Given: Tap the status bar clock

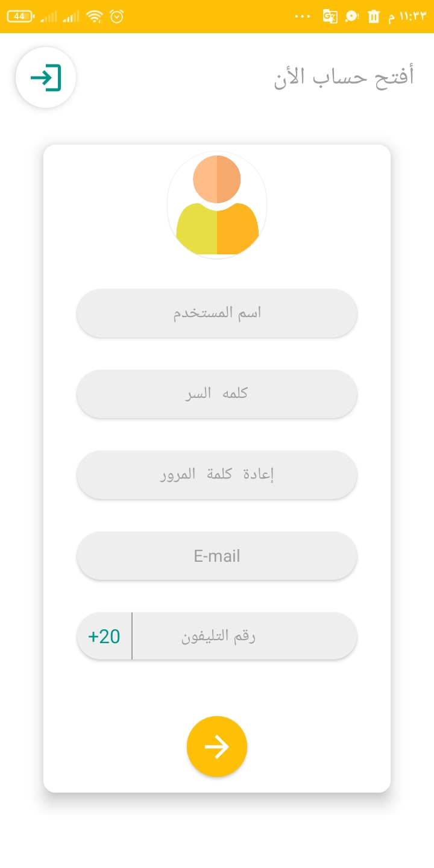Looking at the screenshot, I should pos(407,16).
